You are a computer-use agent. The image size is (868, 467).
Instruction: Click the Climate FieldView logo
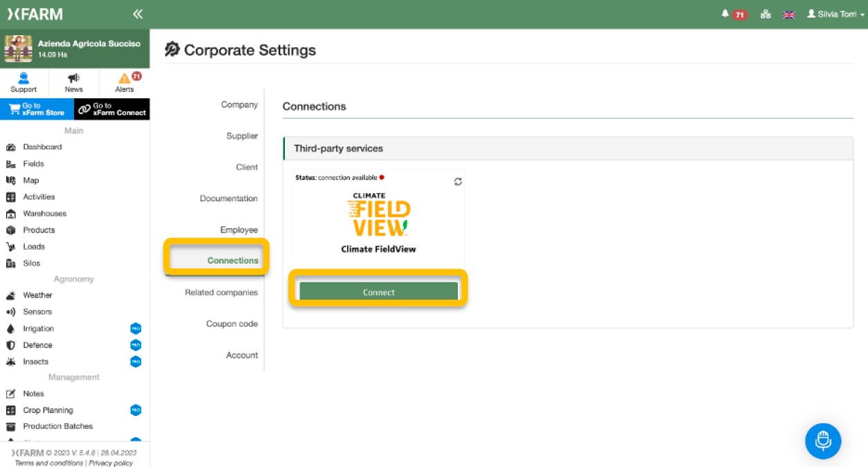378,215
